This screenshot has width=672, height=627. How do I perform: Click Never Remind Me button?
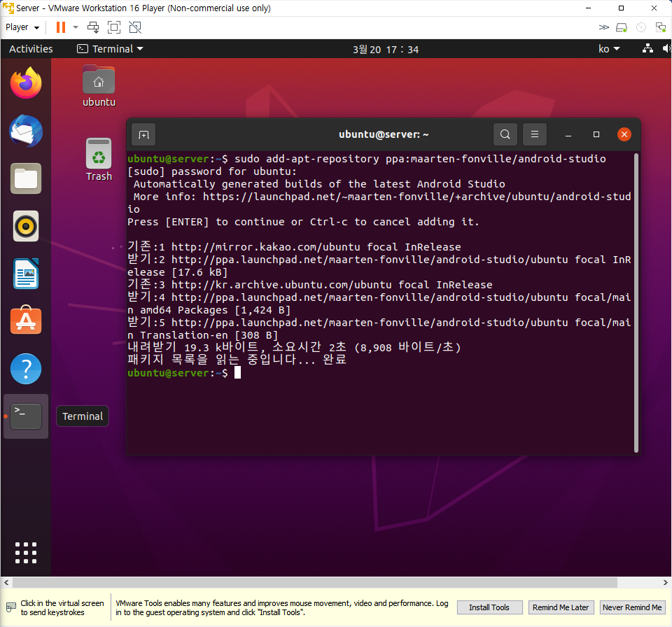(x=632, y=607)
